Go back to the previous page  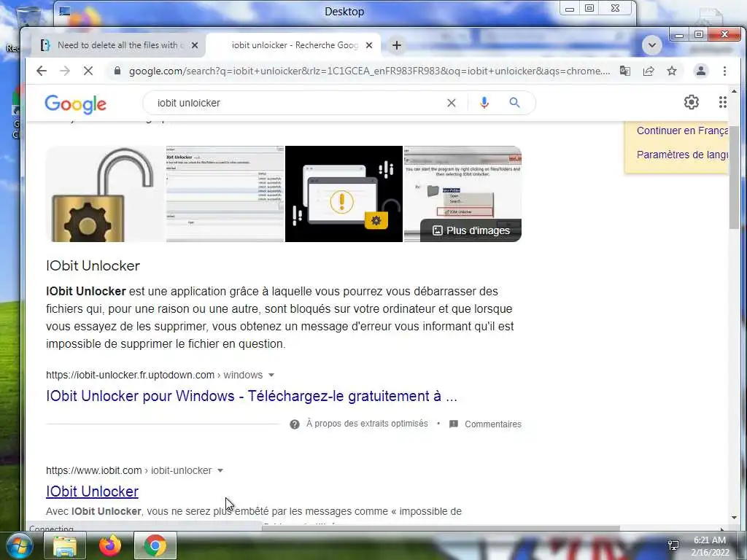tap(42, 71)
